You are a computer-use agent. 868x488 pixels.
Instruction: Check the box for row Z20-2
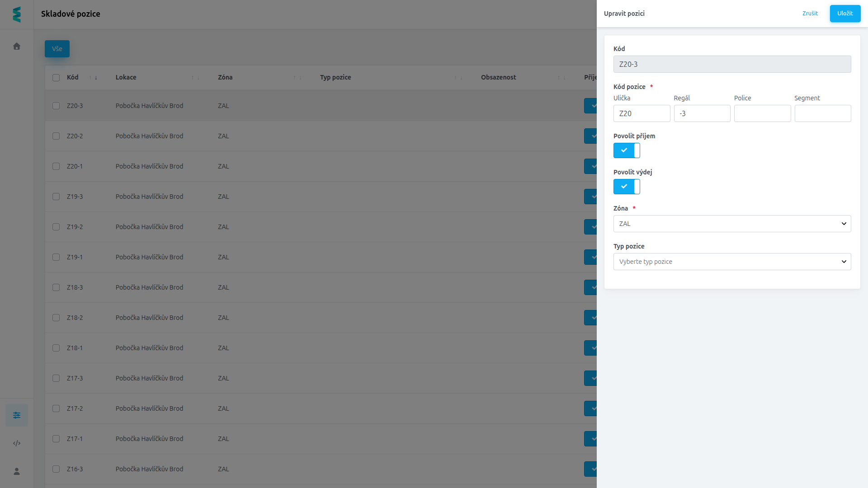(56, 136)
